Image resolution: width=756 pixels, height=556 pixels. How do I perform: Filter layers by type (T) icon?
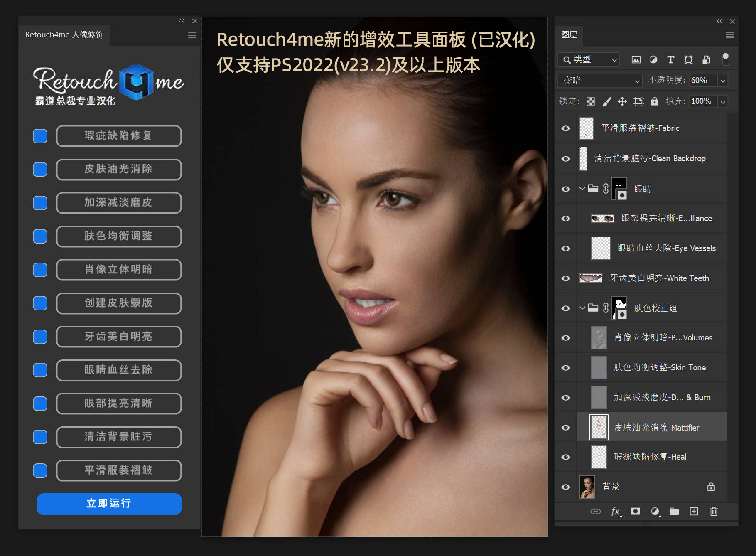click(x=671, y=60)
